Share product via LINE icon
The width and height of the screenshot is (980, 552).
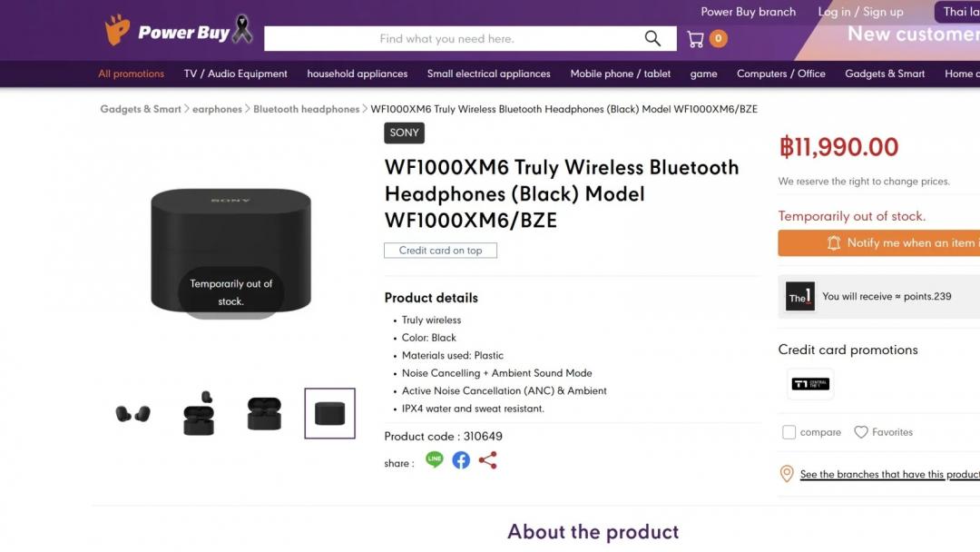coord(435,460)
